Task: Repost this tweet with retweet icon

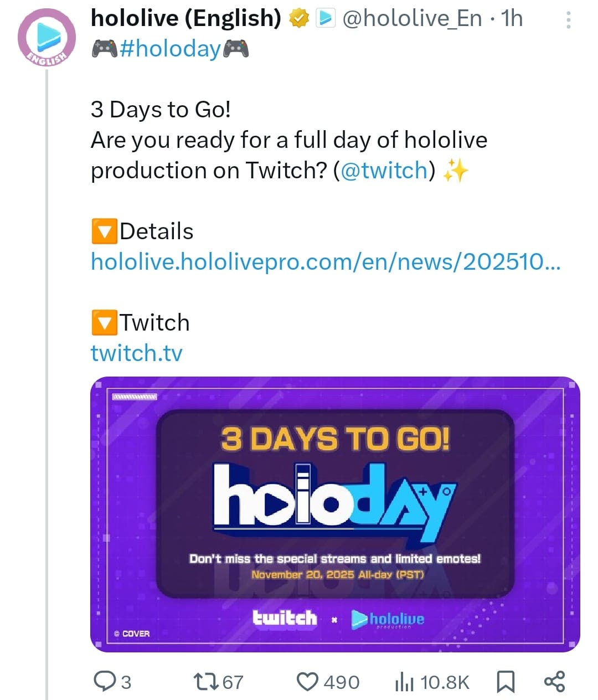Action: click(206, 681)
